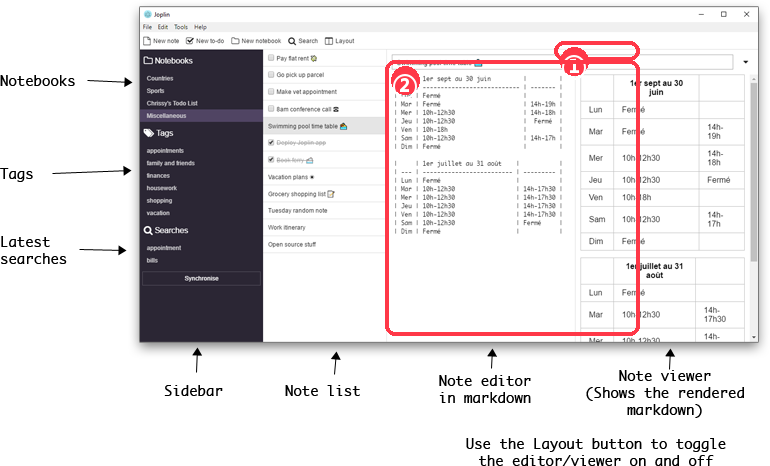
Task: Click the viewer scrollbar up arrow
Action: click(x=754, y=78)
